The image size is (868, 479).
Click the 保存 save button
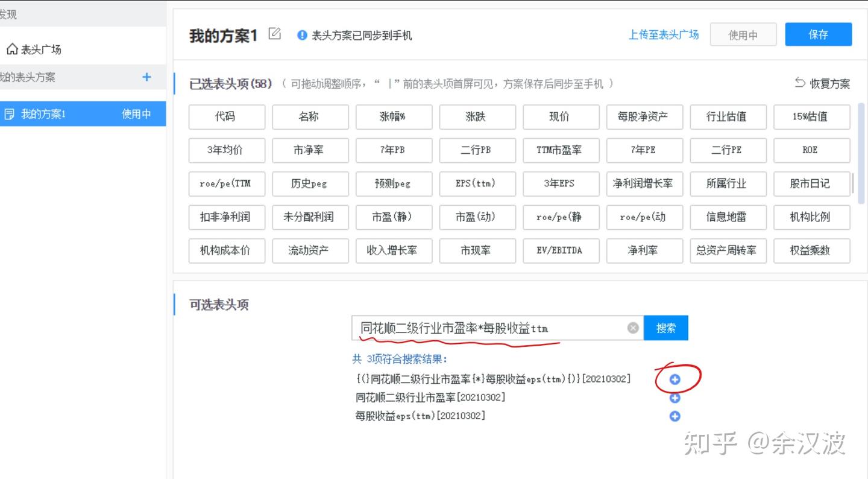(x=818, y=34)
